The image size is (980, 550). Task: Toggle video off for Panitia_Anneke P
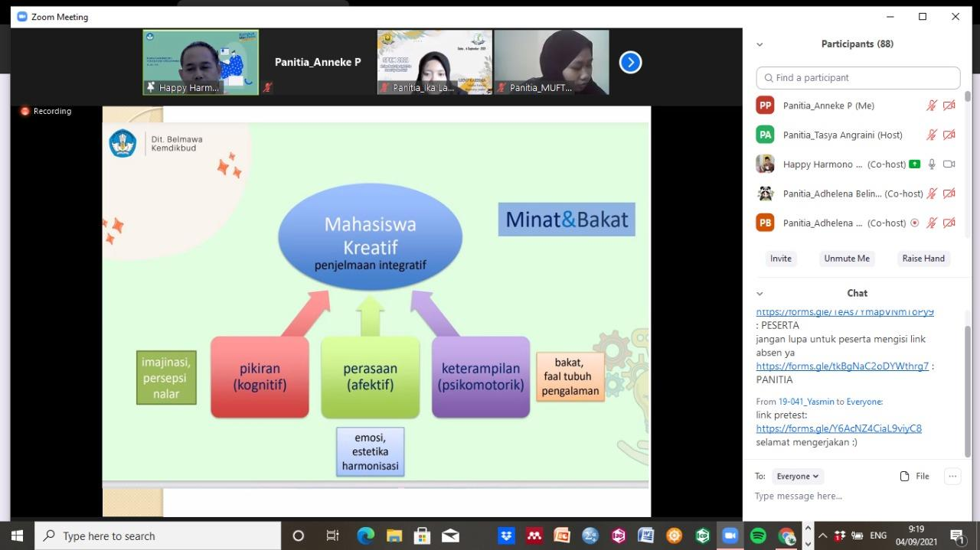[949, 105]
